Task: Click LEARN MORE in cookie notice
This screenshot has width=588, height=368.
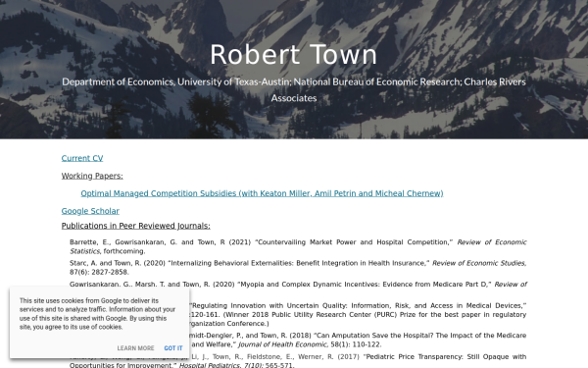Action: point(135,348)
